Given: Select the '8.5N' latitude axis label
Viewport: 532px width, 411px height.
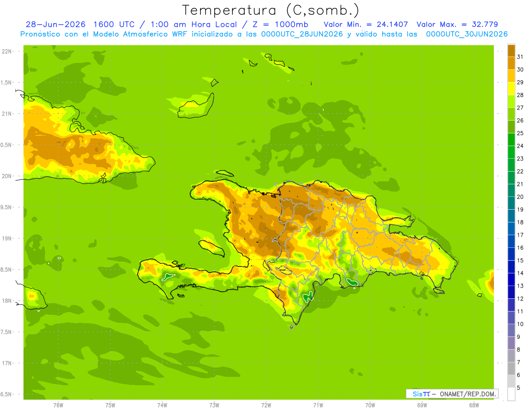Looking at the screenshot, I should coord(6,270).
